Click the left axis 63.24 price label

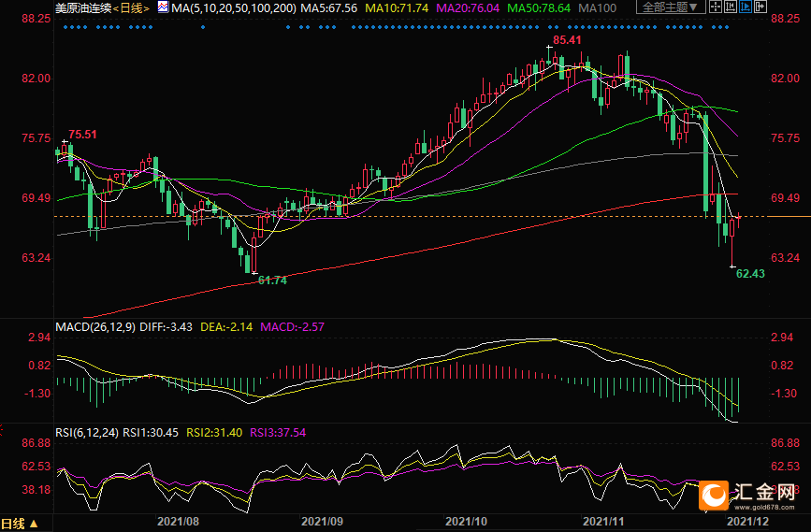coord(36,257)
